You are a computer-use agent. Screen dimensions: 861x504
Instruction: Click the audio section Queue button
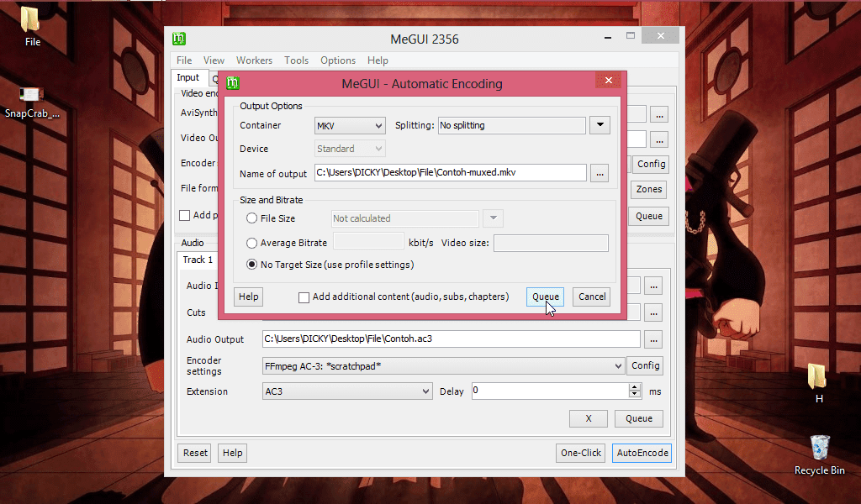coord(639,418)
